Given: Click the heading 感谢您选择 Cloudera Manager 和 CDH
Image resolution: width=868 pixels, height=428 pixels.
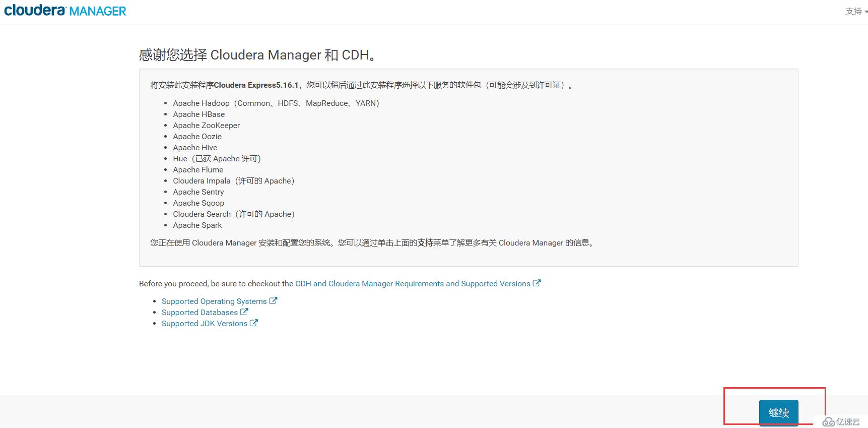Looking at the screenshot, I should (258, 54).
